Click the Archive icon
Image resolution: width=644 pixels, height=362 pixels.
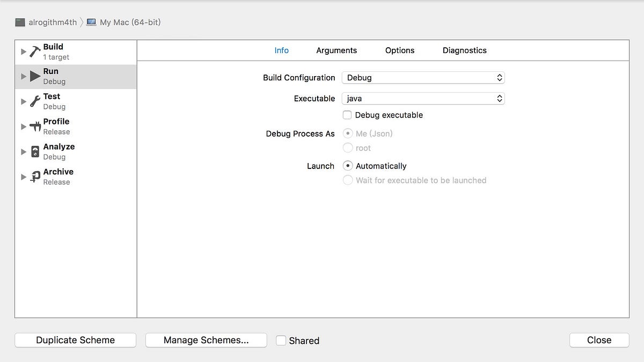pos(35,176)
